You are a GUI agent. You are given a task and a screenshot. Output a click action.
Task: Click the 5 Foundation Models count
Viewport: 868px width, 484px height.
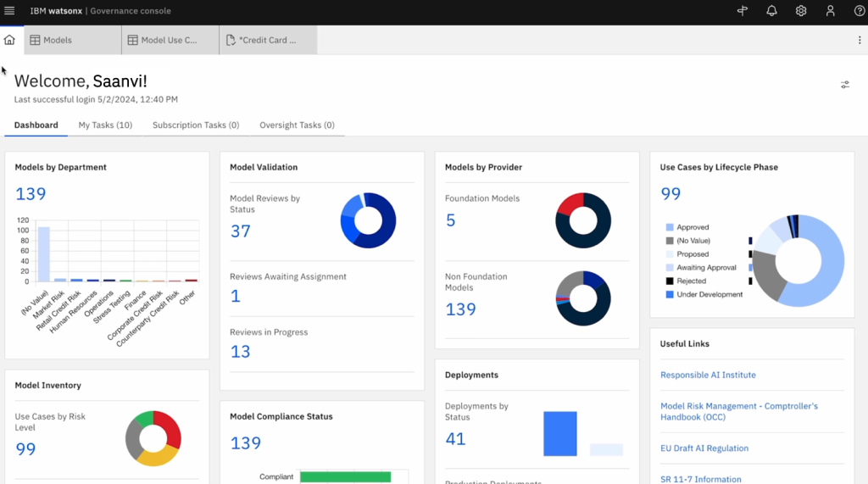tap(451, 220)
